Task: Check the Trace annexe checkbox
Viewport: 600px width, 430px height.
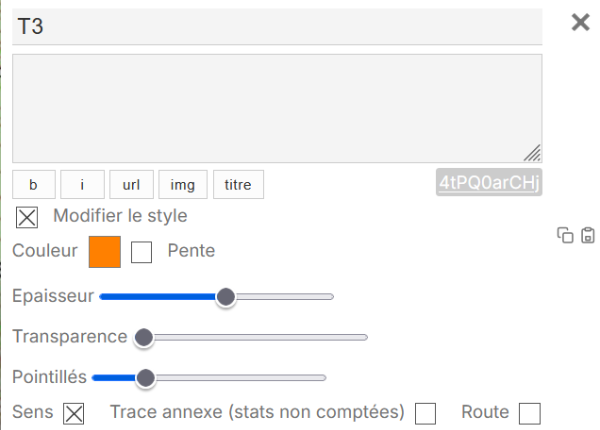Action: click(x=425, y=413)
